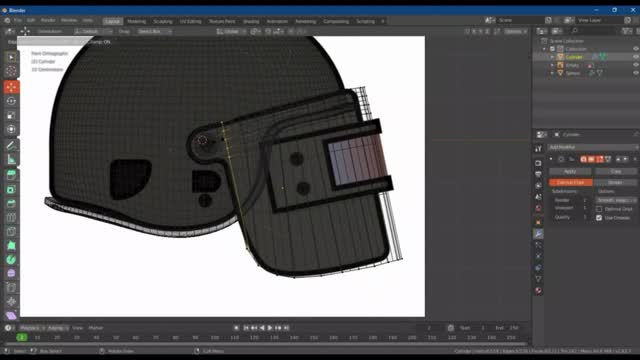This screenshot has width=640, height=360.
Task: Open the File menu
Action: [x=18, y=20]
